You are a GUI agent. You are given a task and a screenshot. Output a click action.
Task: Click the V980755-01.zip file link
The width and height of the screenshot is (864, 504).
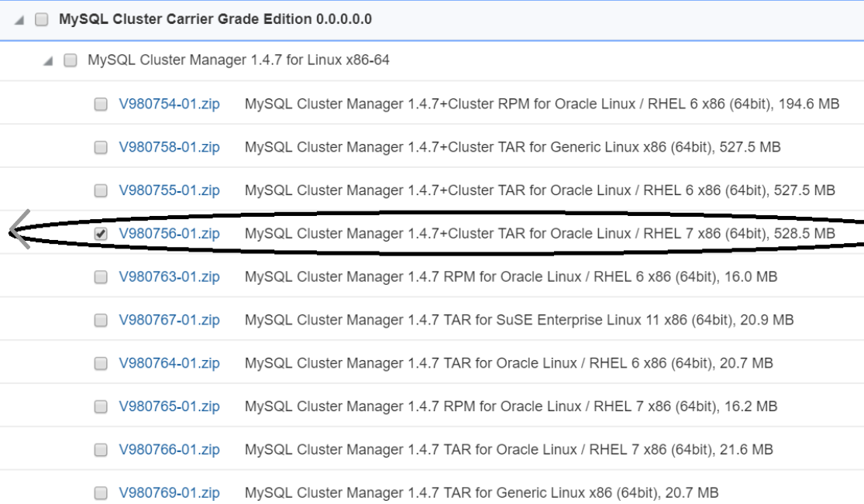pyautogui.click(x=169, y=190)
